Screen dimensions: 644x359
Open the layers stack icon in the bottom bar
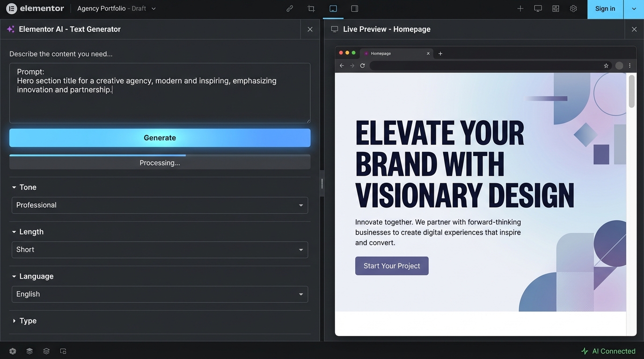tap(29, 351)
